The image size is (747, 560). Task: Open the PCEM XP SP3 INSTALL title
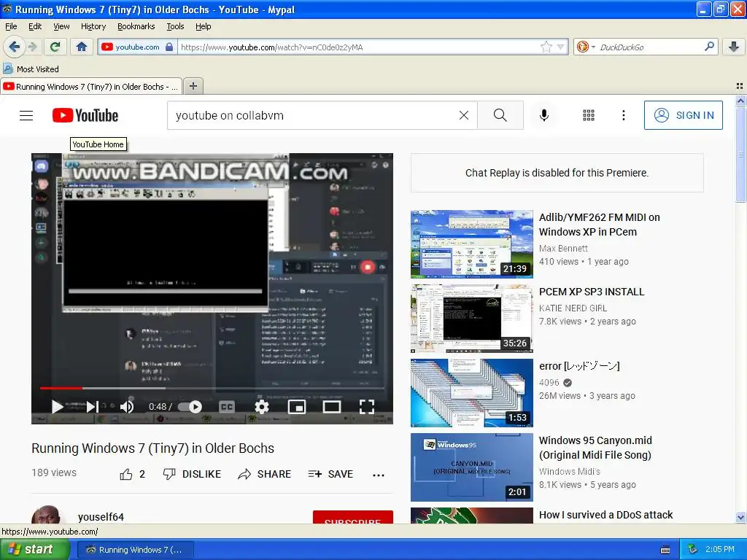click(x=591, y=292)
